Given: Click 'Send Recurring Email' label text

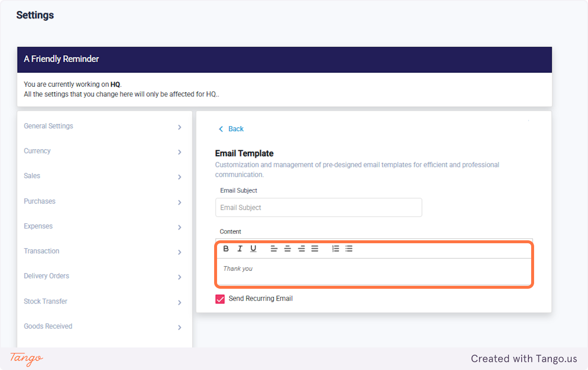Looking at the screenshot, I should (261, 299).
